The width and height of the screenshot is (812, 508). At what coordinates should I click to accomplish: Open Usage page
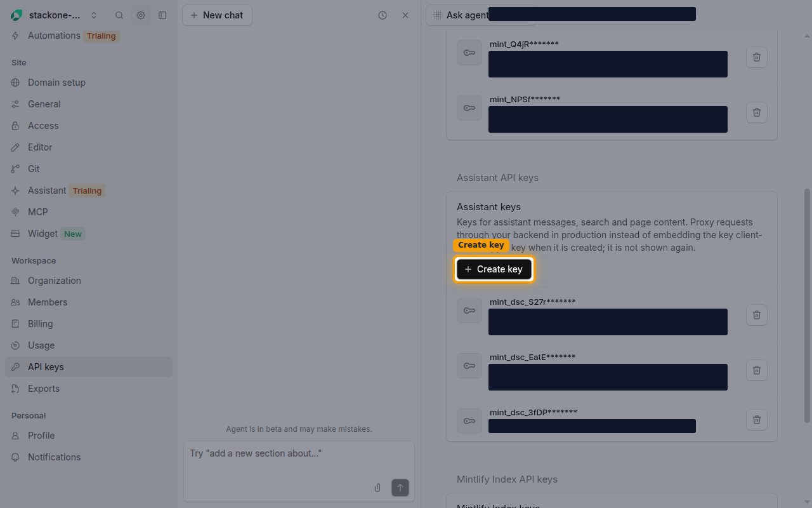pos(89,345)
